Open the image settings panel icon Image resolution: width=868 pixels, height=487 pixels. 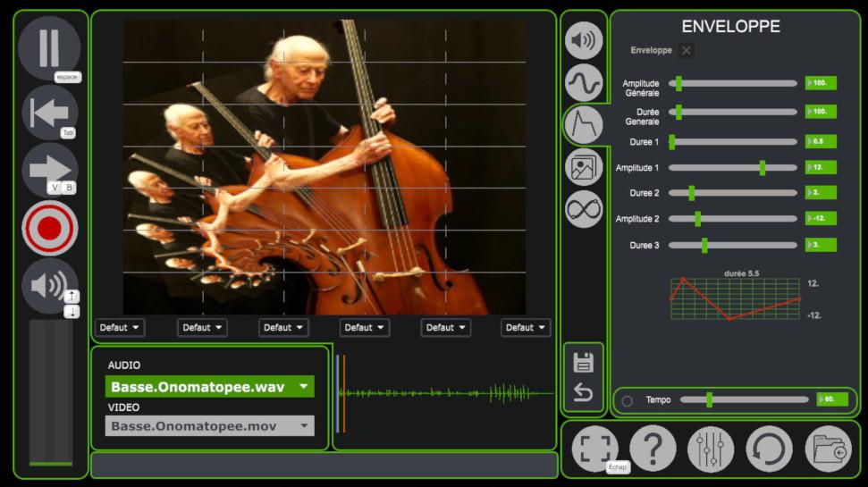tap(584, 167)
